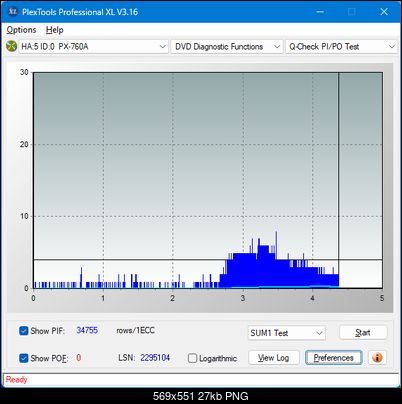Expand the SUM1 Test dropdown
Viewport: 402px width, 404px height.
tap(286, 333)
